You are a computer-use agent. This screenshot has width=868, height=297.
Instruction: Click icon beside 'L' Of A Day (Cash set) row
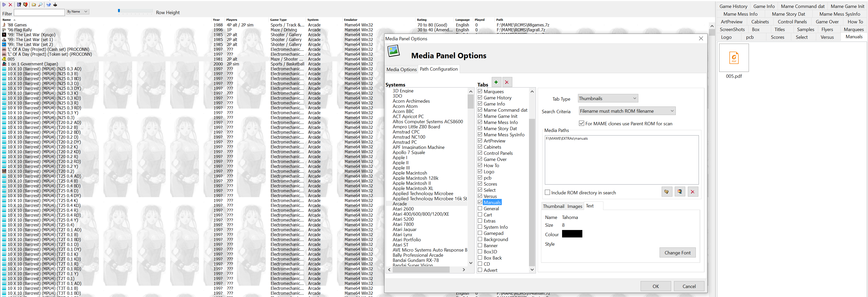[x=4, y=49]
